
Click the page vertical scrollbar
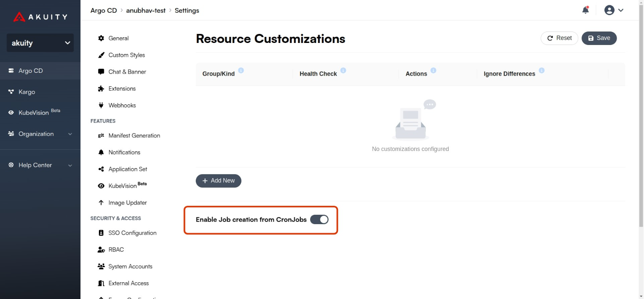click(x=641, y=117)
